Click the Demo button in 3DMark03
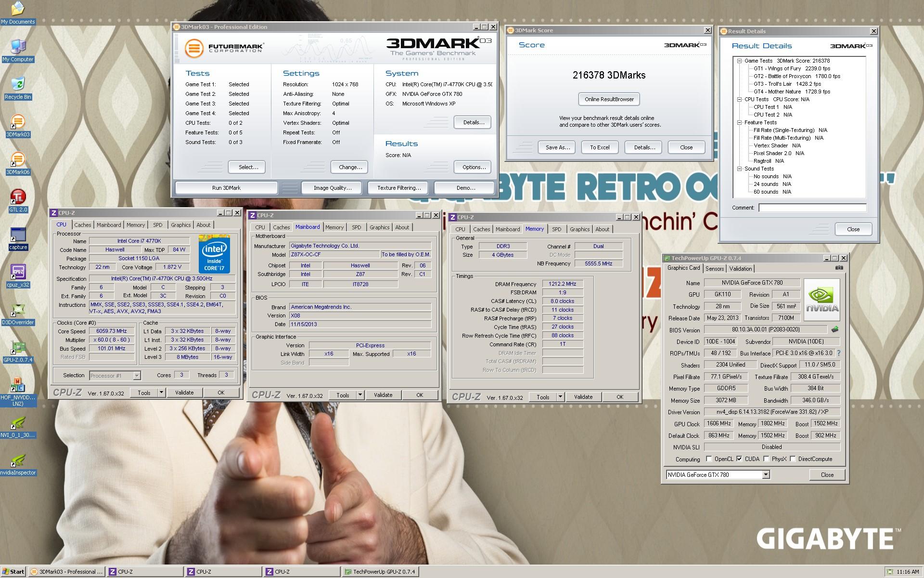 click(x=465, y=188)
